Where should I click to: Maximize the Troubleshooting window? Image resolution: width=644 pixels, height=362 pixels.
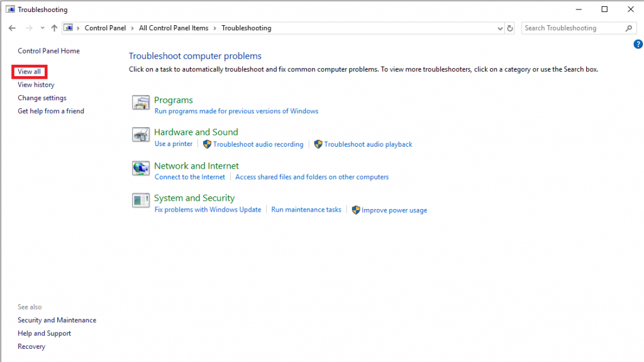pos(604,9)
